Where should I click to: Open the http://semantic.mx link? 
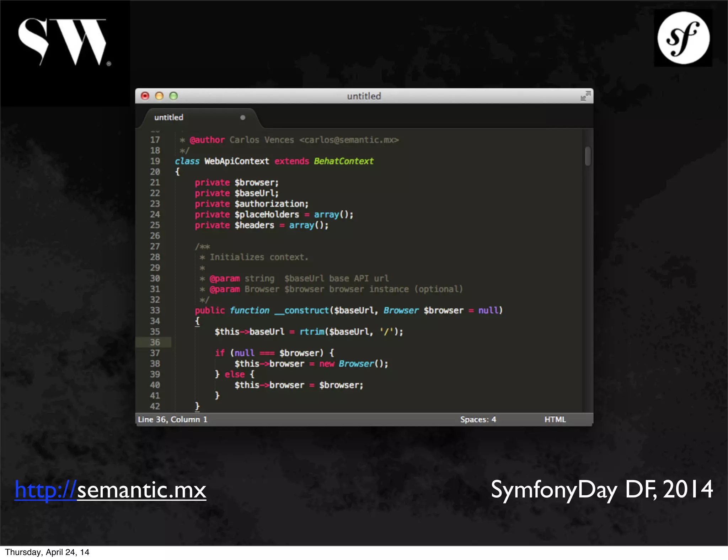(x=110, y=490)
